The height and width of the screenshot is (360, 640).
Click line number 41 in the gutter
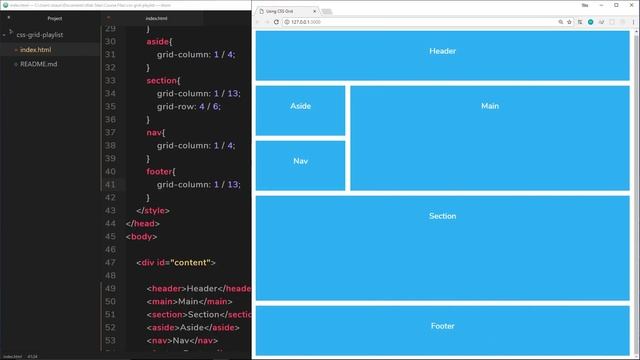tap(110, 184)
